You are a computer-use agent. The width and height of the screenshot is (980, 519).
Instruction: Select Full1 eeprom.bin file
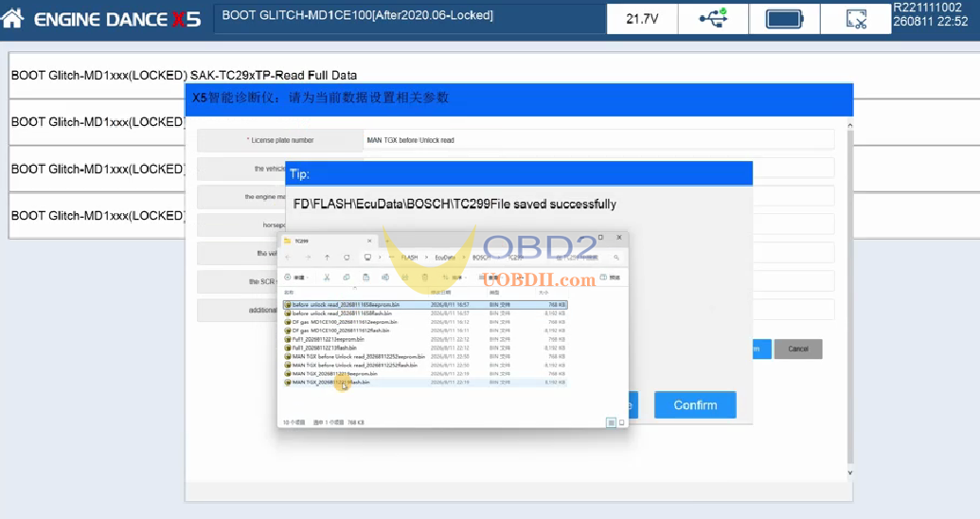[x=425, y=339]
